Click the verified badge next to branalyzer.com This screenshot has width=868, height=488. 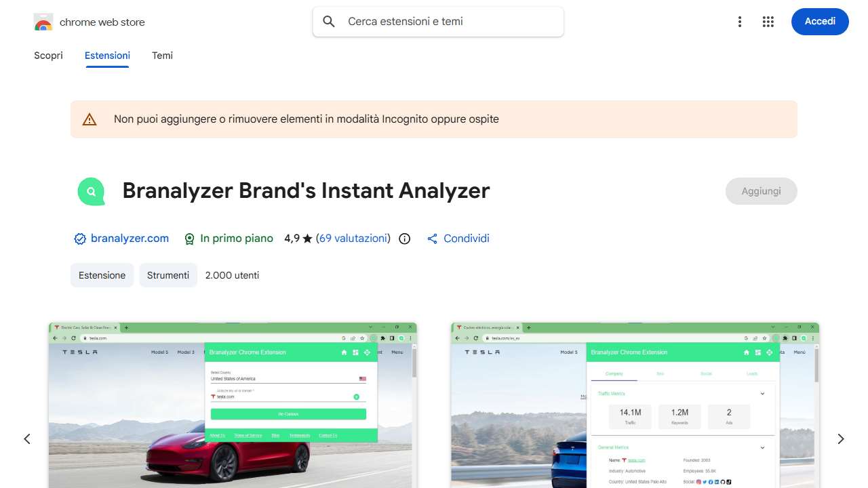pos(79,239)
